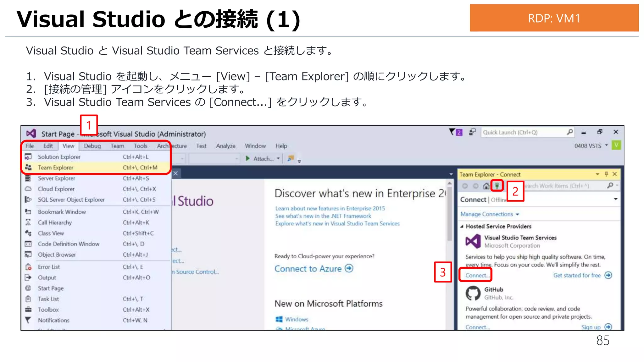Select Server Explorer menu entry
644x362 pixels.
click(96, 178)
